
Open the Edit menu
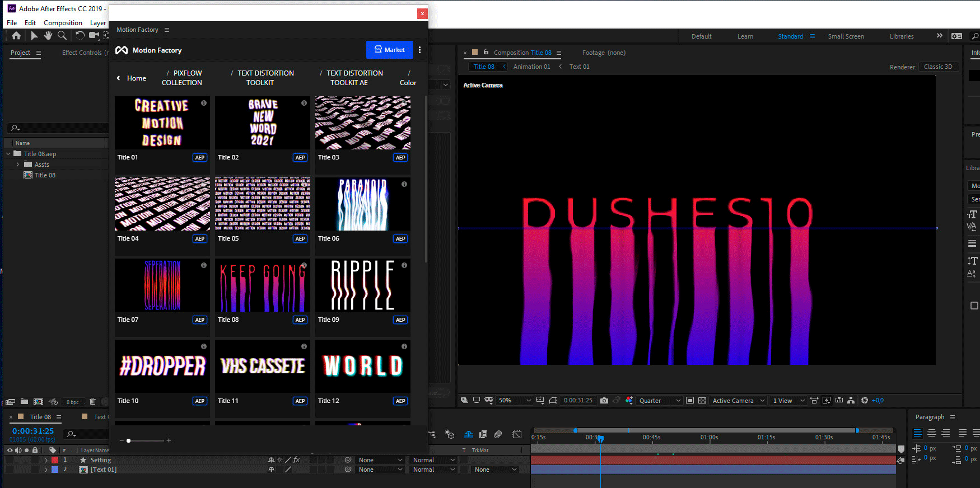click(x=30, y=23)
